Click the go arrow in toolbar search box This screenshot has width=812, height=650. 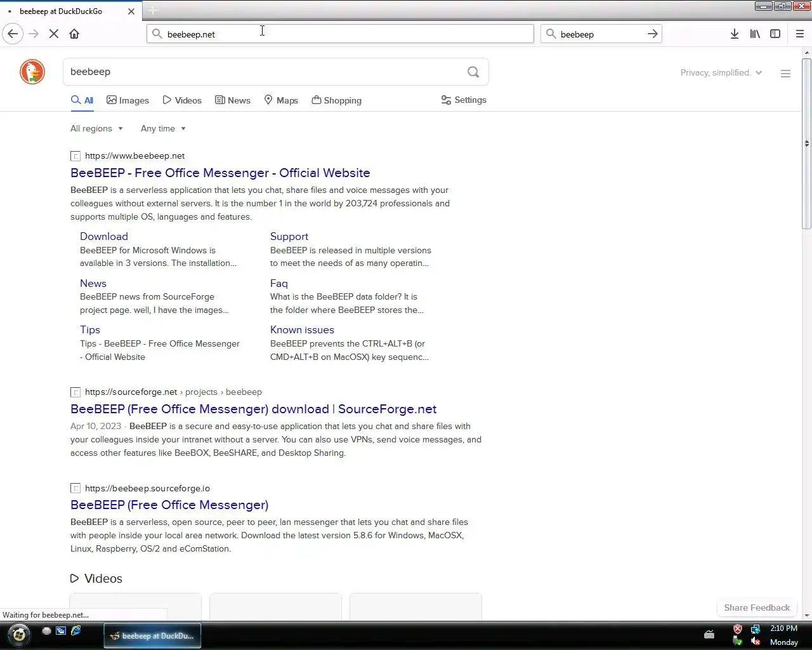coord(653,34)
